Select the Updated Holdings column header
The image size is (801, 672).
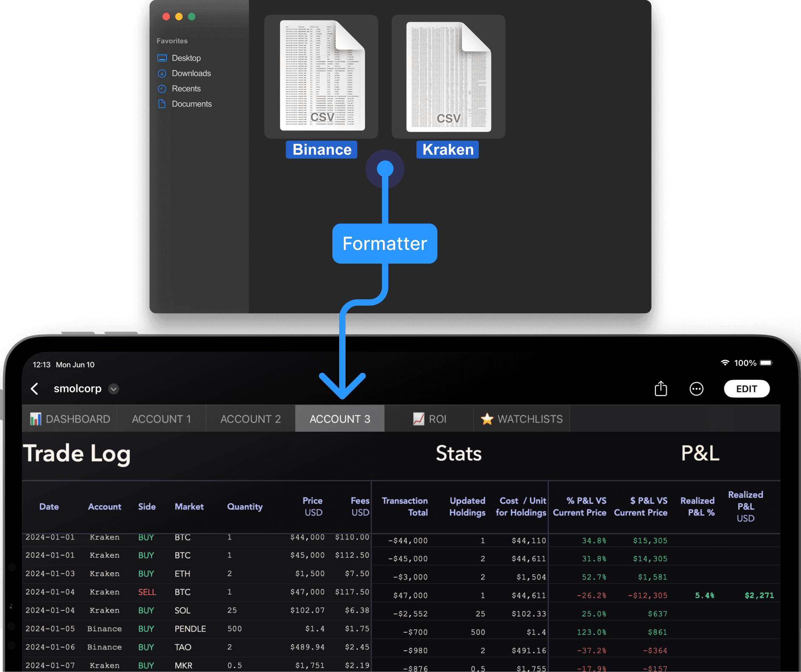(x=467, y=506)
